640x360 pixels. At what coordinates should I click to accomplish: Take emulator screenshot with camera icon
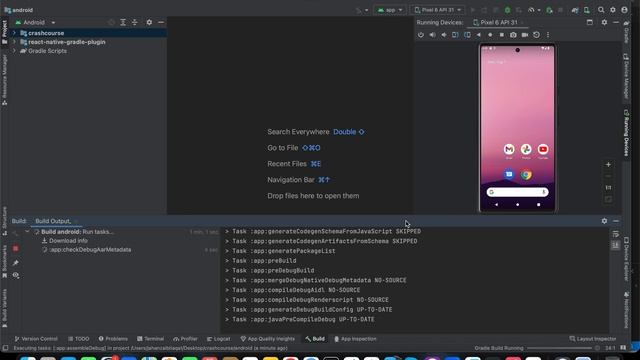coord(513,35)
